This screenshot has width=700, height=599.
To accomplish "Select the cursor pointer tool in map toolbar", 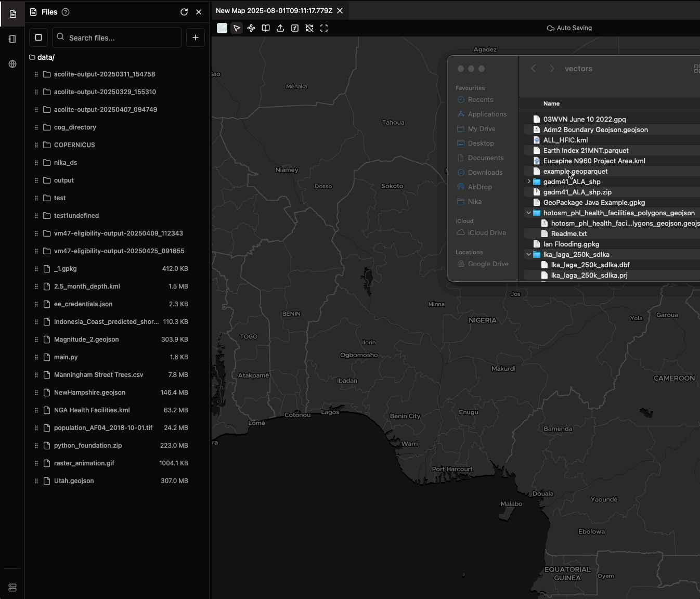I will (x=237, y=28).
